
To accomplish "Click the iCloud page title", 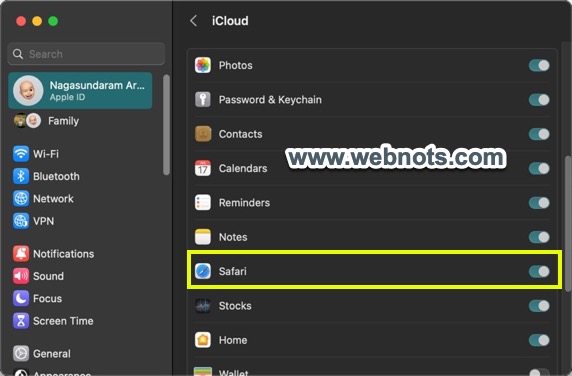I will click(230, 21).
